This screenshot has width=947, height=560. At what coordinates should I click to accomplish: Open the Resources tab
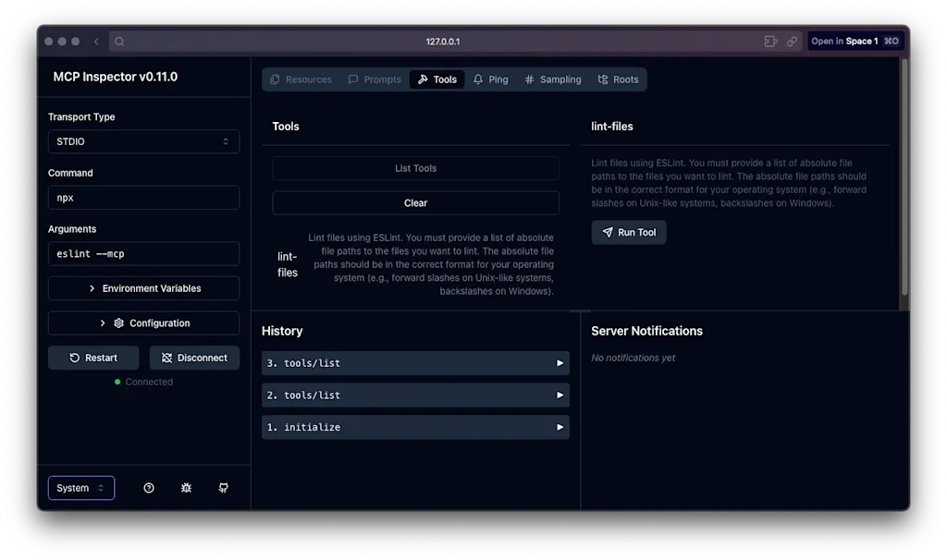tap(301, 79)
